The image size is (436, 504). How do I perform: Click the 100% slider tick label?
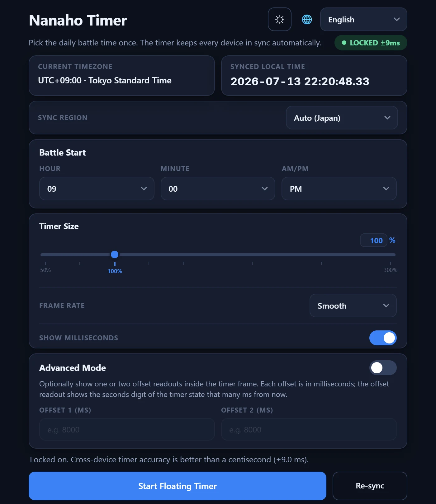click(x=115, y=271)
